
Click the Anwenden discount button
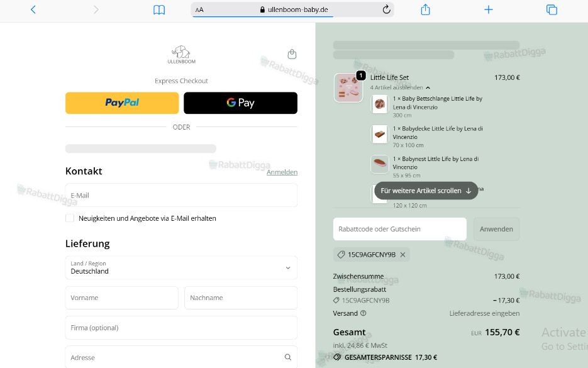point(496,229)
